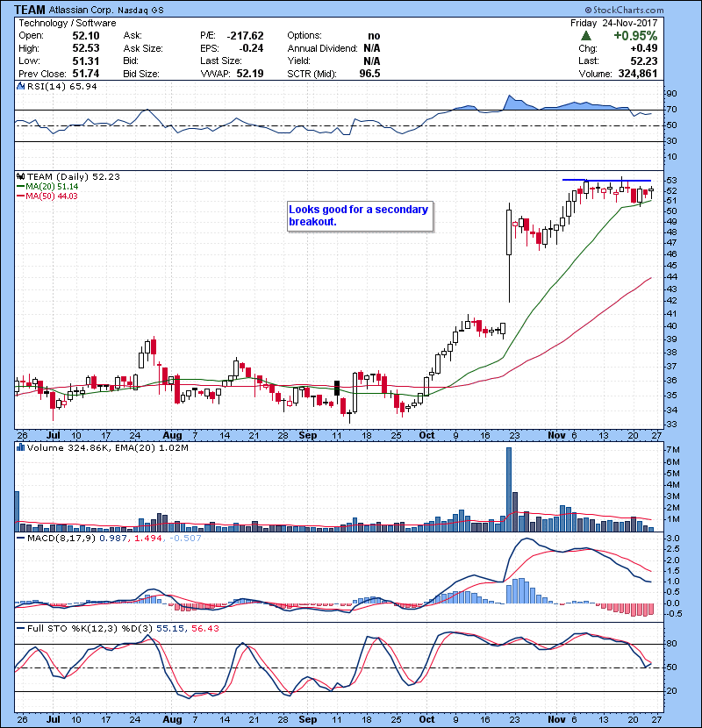
Task: Click the tallest volume spike bar
Action: tap(509, 489)
